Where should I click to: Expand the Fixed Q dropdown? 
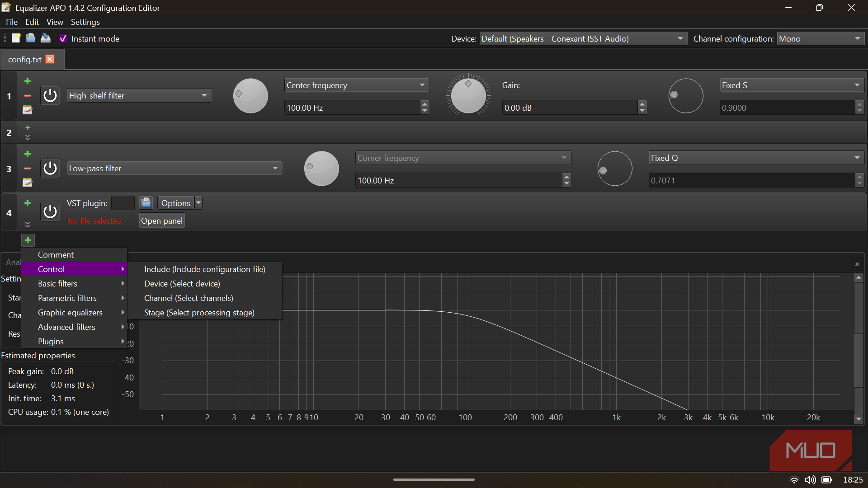pyautogui.click(x=756, y=158)
